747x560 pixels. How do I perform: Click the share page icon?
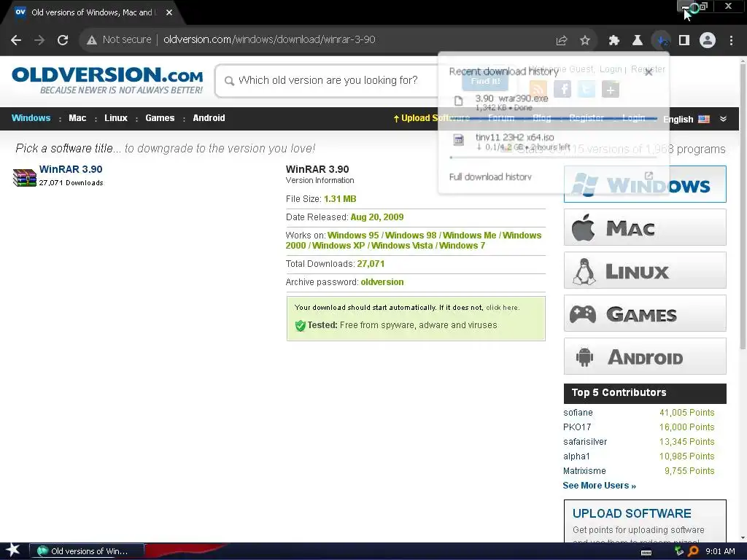tap(562, 41)
